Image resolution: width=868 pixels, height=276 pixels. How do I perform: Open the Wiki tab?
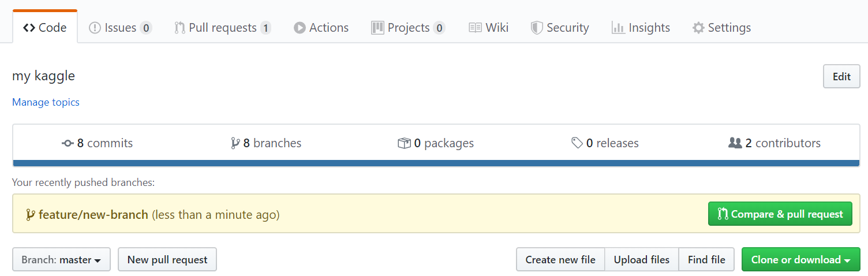488,28
